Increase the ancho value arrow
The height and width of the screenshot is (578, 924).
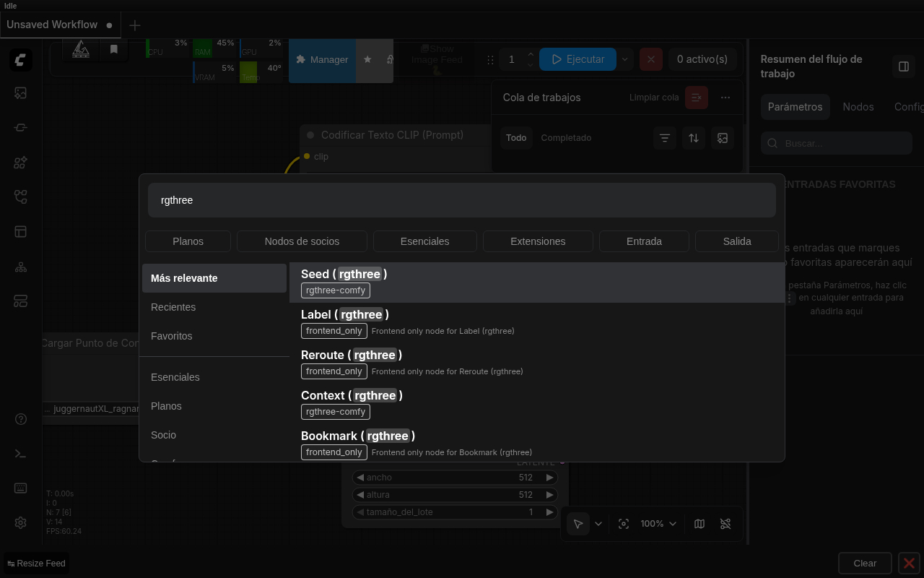[x=549, y=478]
